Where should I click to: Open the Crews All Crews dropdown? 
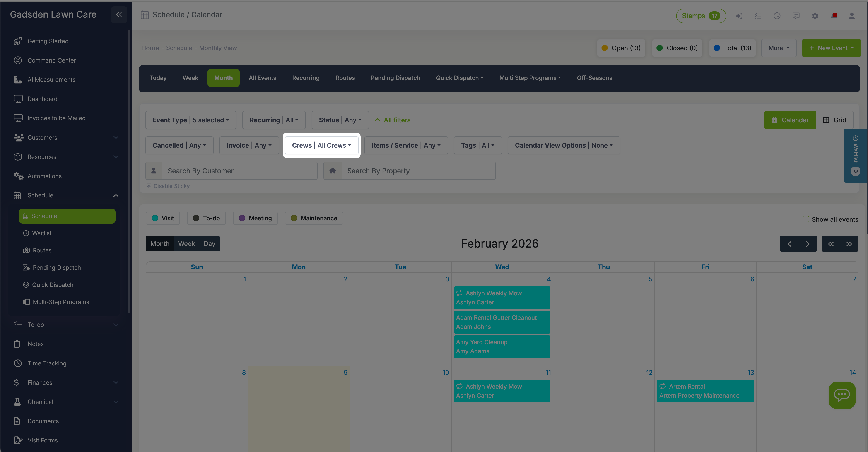(321, 145)
